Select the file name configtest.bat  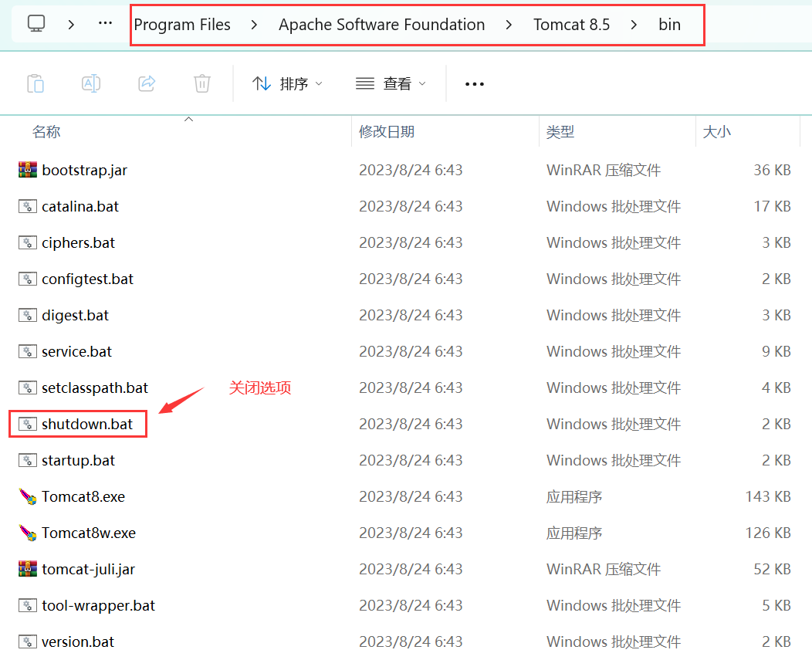tap(87, 279)
